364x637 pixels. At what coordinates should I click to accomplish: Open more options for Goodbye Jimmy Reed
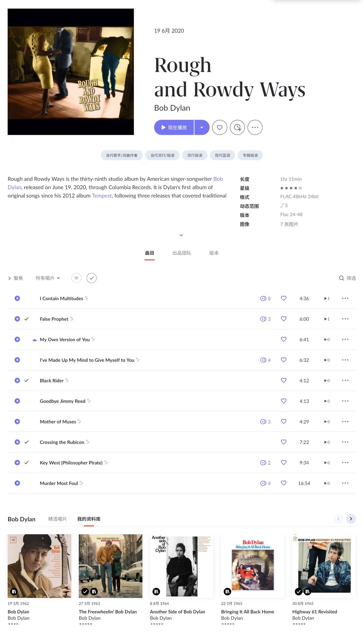(x=345, y=401)
